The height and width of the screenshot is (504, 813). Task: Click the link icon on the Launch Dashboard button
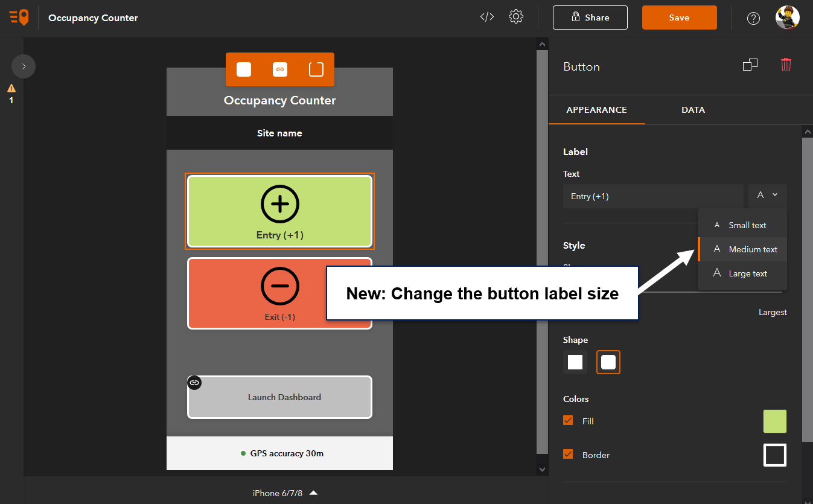pos(194,382)
